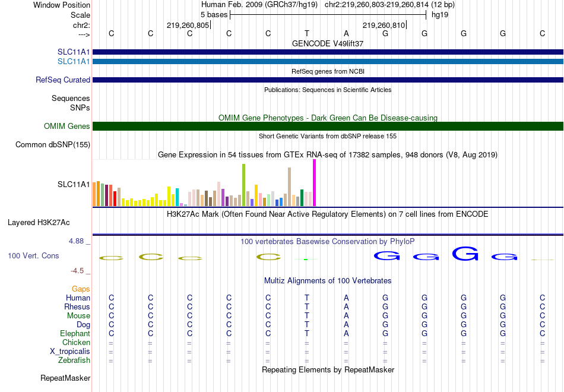
Task: Click the T base in the reference sequence row
Action: click(x=307, y=33)
